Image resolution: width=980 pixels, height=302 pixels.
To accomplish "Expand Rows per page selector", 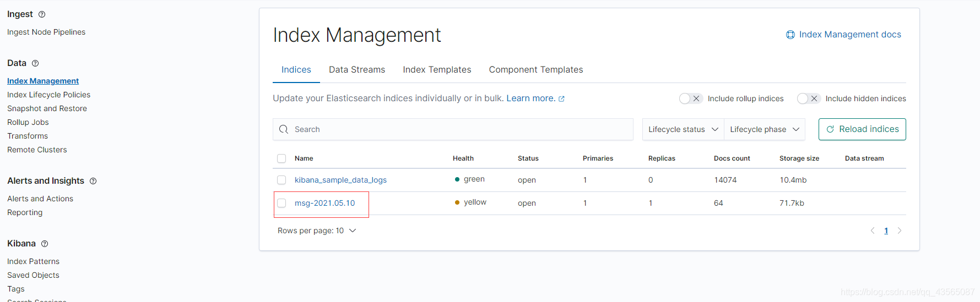I will 317,230.
